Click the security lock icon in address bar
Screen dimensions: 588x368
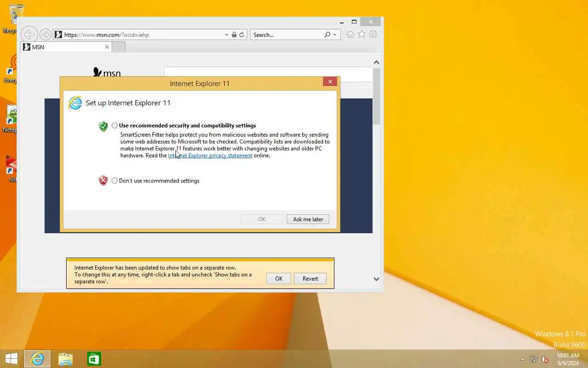click(234, 34)
